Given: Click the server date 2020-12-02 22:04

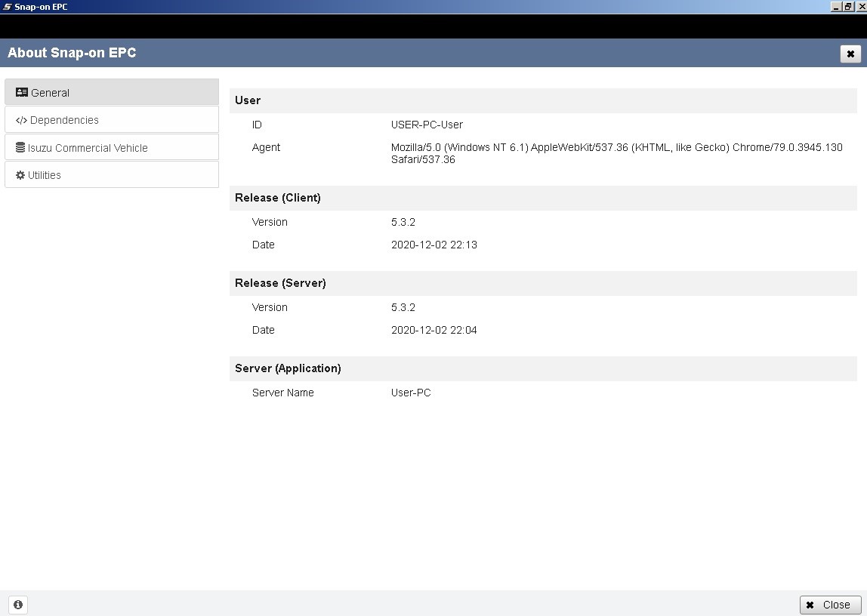Looking at the screenshot, I should (434, 330).
